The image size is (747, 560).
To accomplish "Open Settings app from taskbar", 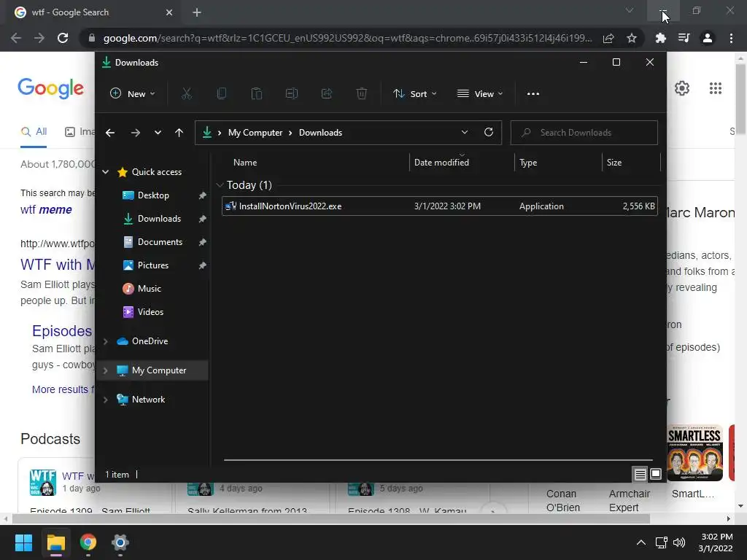I will point(120,542).
